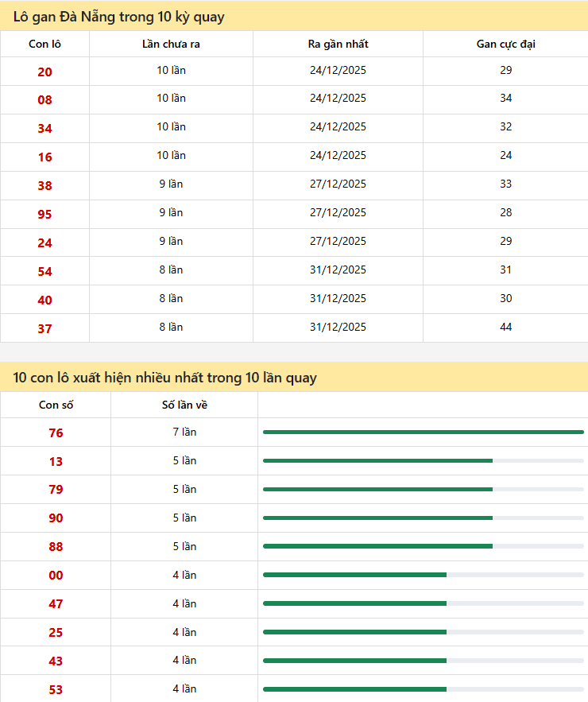Click the progress bar beside number 13
Viewport: 588px width, 702px height.
[423, 460]
